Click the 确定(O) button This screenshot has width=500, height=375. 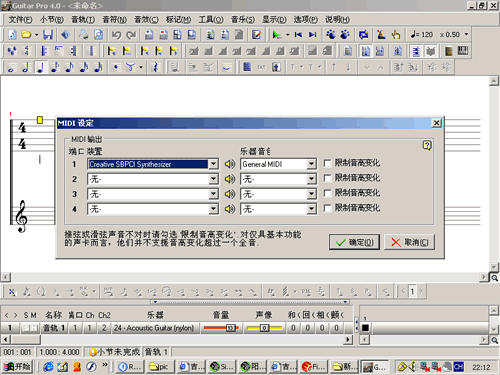354,242
